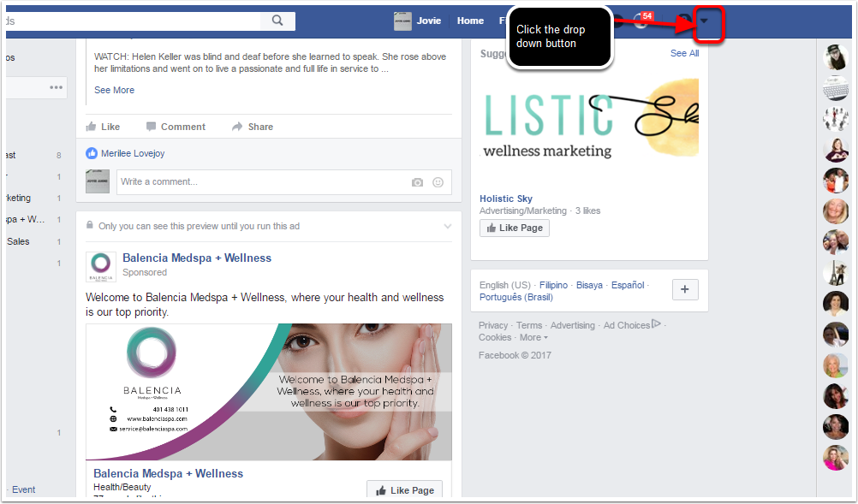This screenshot has width=858, height=504.
Task: Click Like Page for Holistic Sky
Action: (515, 228)
